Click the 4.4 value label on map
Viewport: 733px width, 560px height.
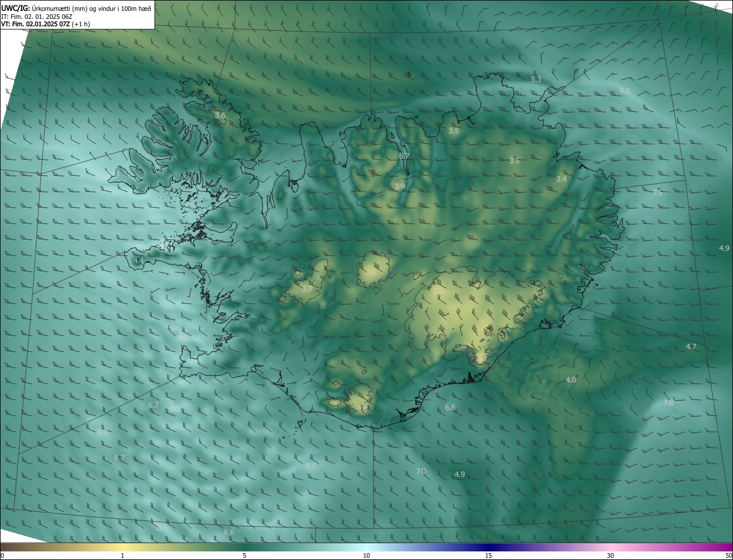pyautogui.click(x=138, y=261)
